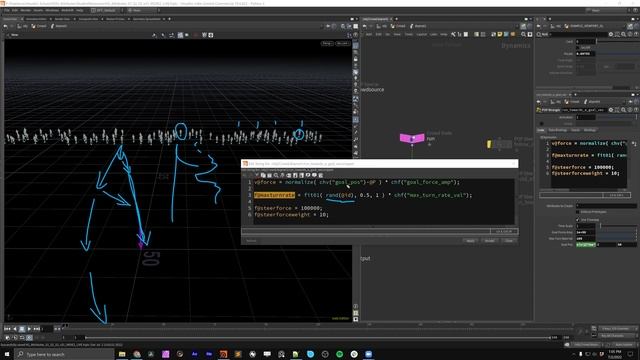Open the Persp viewport camera dropdown
The width and height of the screenshot is (640, 360).
[327, 43]
